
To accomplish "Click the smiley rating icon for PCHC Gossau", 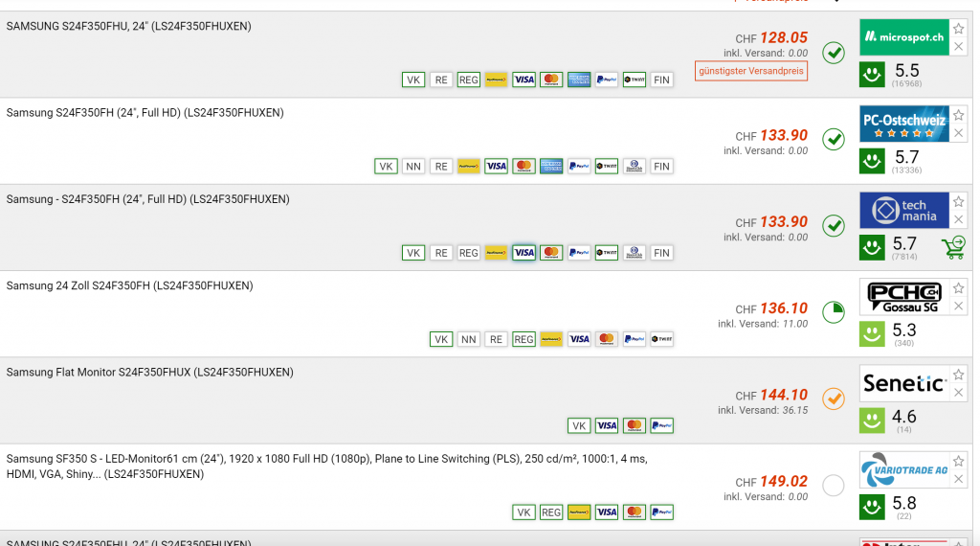I will pos(872,334).
